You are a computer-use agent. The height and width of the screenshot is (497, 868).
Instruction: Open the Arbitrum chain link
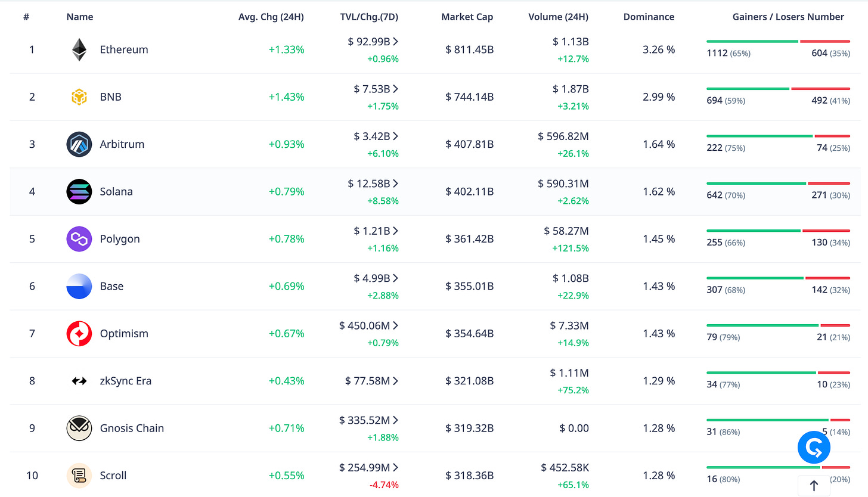122,144
